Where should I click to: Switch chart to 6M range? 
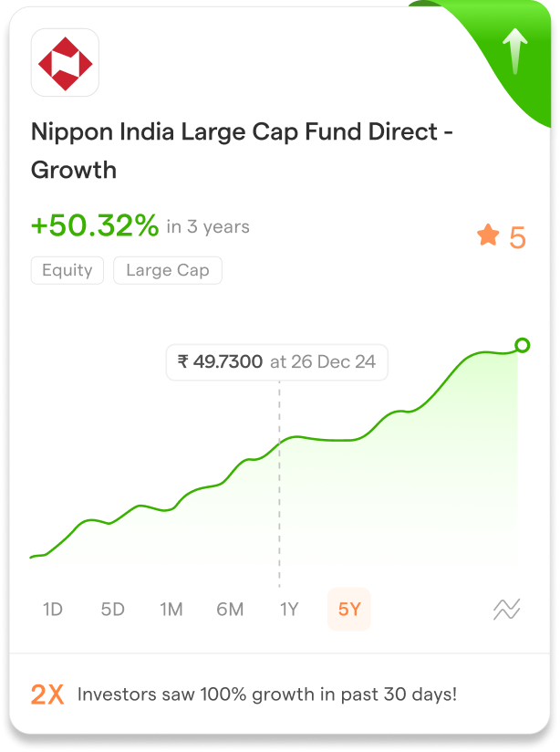tap(230, 609)
